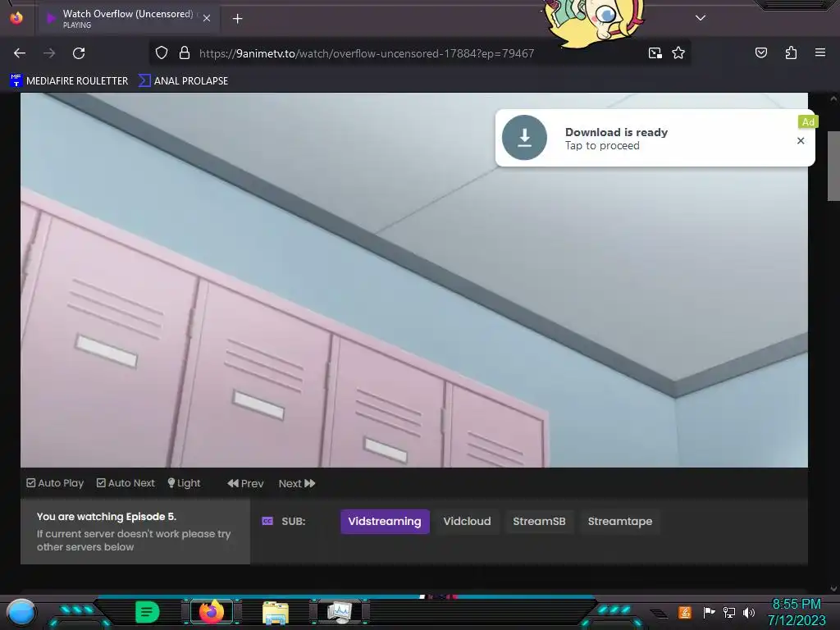Tap the Download is ready ad

tap(655, 138)
